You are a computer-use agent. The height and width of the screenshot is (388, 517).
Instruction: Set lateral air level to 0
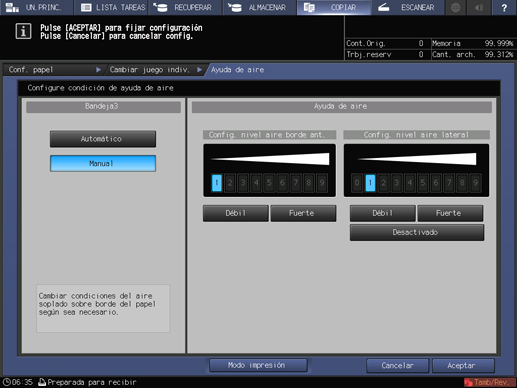tap(357, 183)
